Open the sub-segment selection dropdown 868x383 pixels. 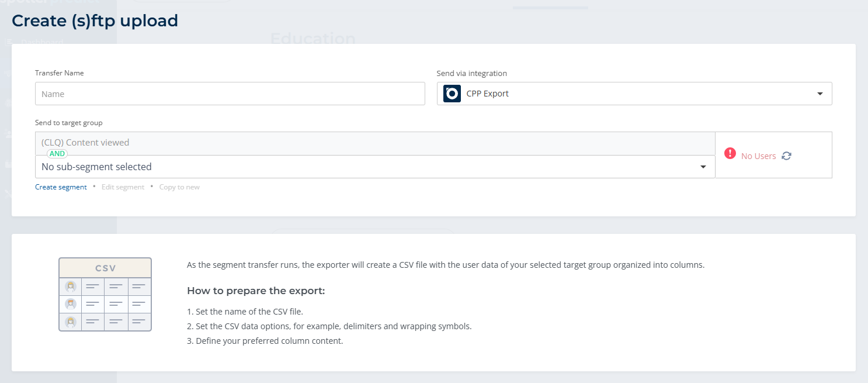(375, 167)
